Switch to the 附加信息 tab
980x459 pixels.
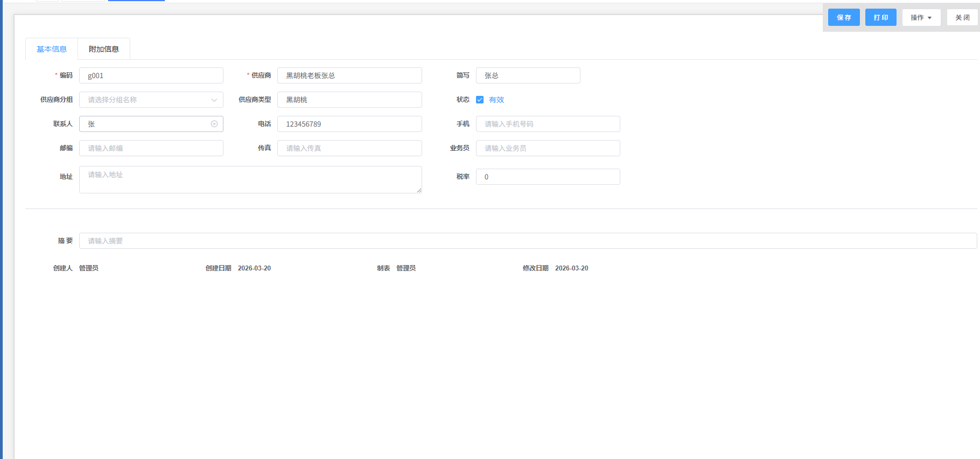coord(104,49)
